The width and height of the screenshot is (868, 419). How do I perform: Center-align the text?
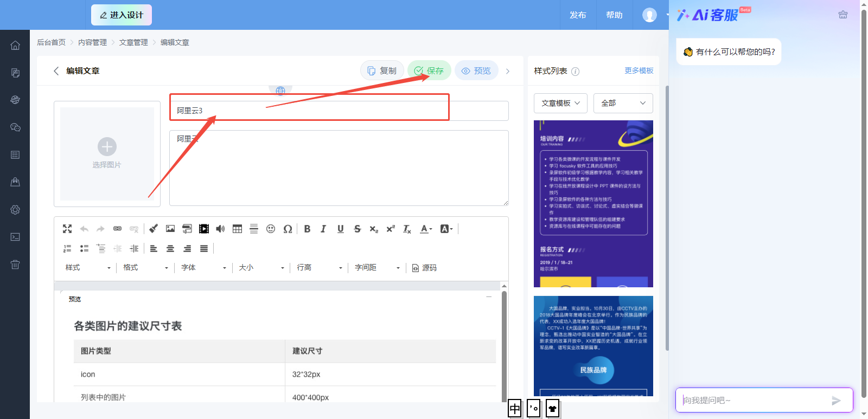pos(170,248)
